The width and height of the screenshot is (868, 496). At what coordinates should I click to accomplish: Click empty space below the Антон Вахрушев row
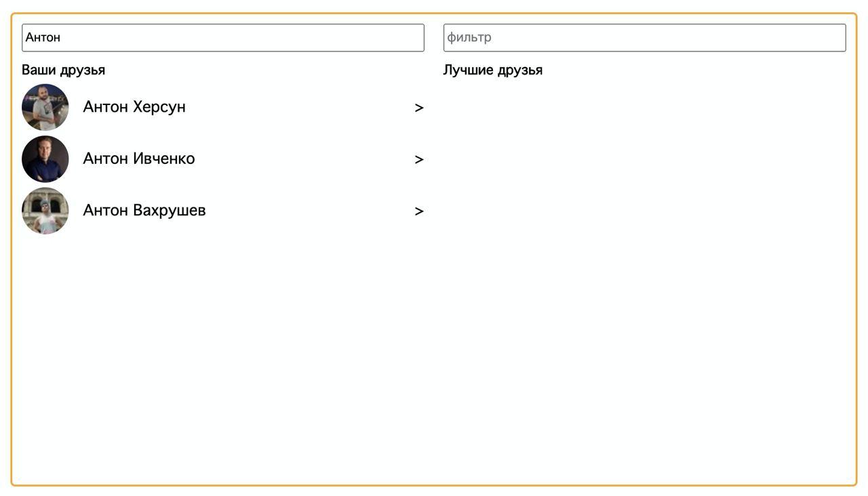(223, 352)
